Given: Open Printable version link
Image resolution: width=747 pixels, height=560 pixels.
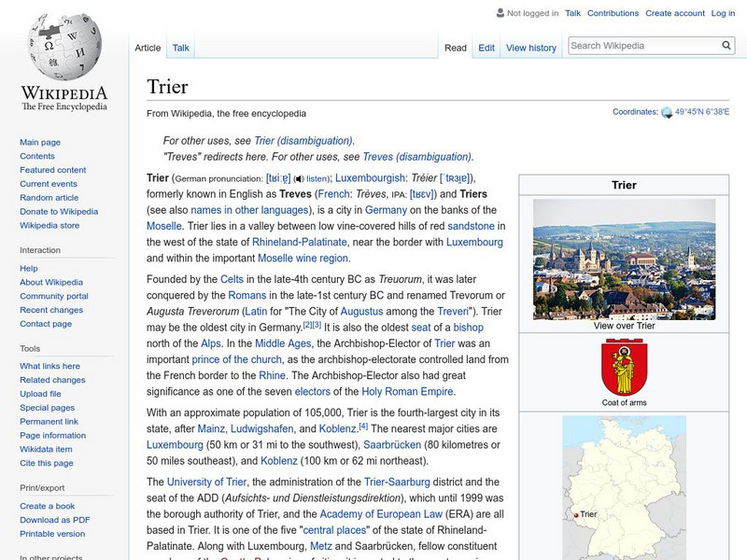Looking at the screenshot, I should point(52,533).
